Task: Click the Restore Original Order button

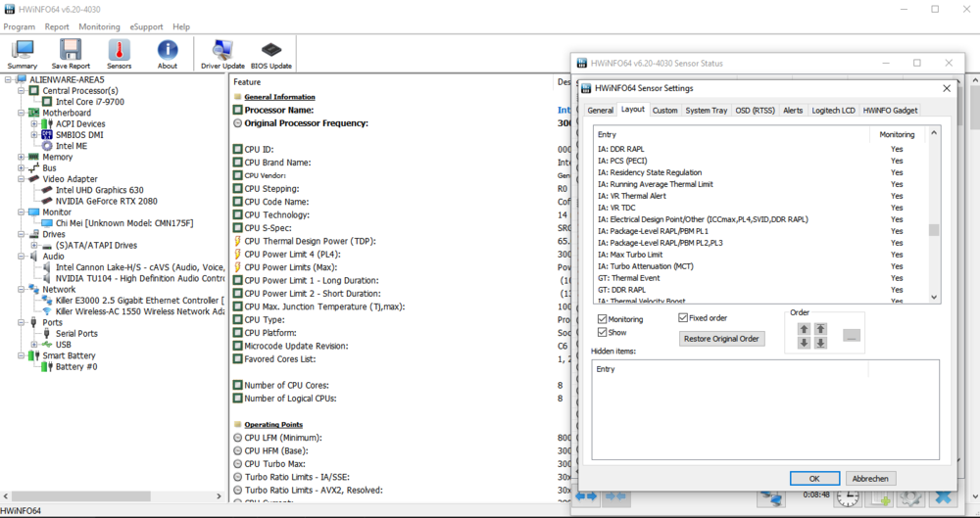Action: pyautogui.click(x=722, y=339)
